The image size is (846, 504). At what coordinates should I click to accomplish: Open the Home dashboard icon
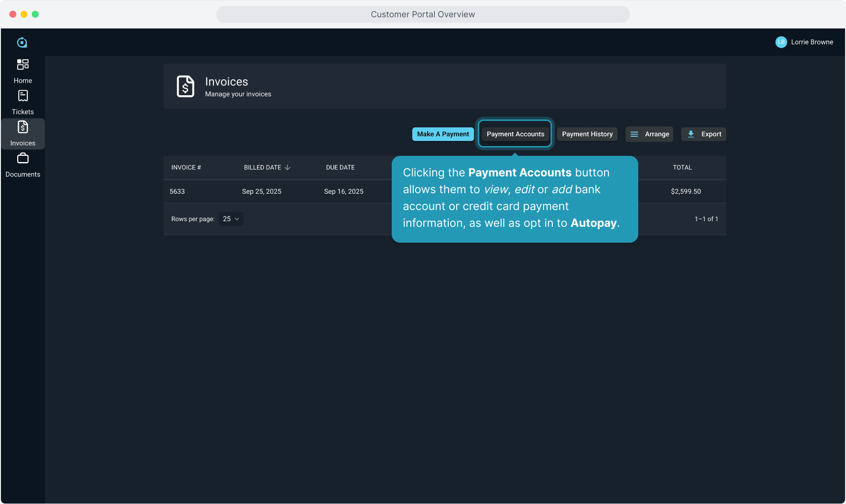click(22, 64)
